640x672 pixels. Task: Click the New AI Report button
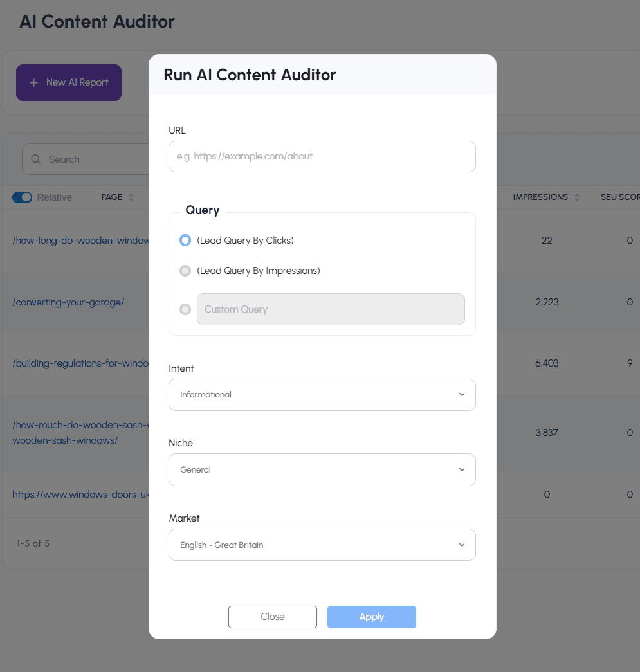pos(69,83)
